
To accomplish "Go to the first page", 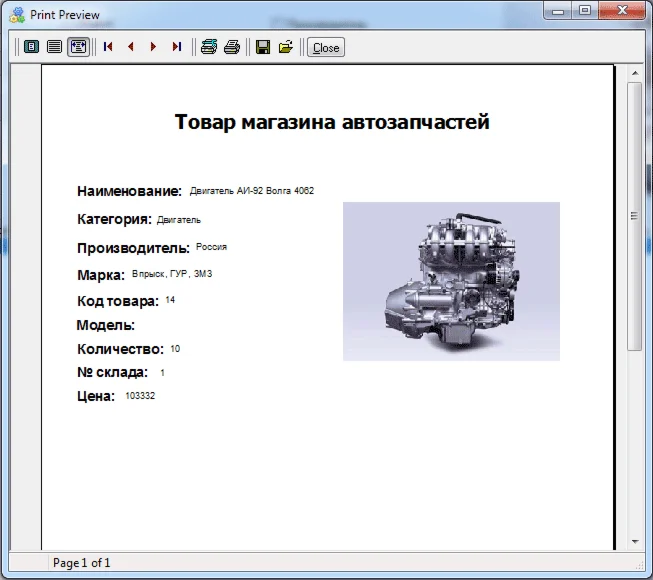I will click(x=108, y=47).
